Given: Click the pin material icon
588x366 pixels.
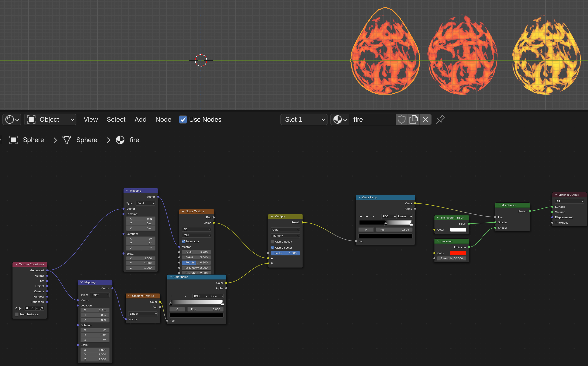Looking at the screenshot, I should pos(440,119).
